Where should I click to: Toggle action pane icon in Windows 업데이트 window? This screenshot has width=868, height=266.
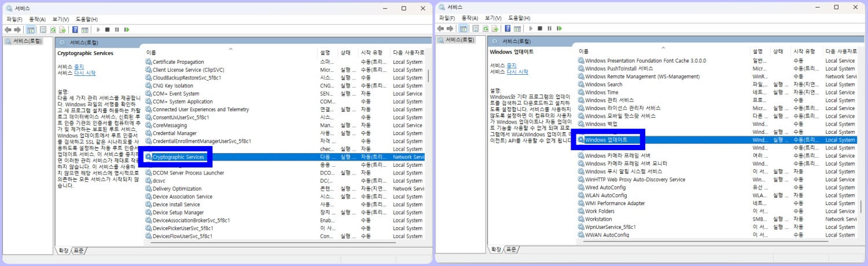click(517, 28)
